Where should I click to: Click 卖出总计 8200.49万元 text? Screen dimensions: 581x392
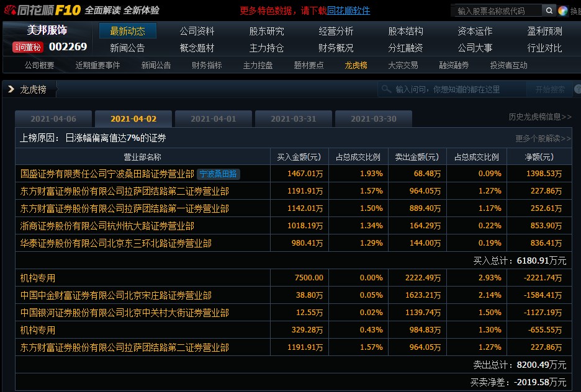pos(520,365)
